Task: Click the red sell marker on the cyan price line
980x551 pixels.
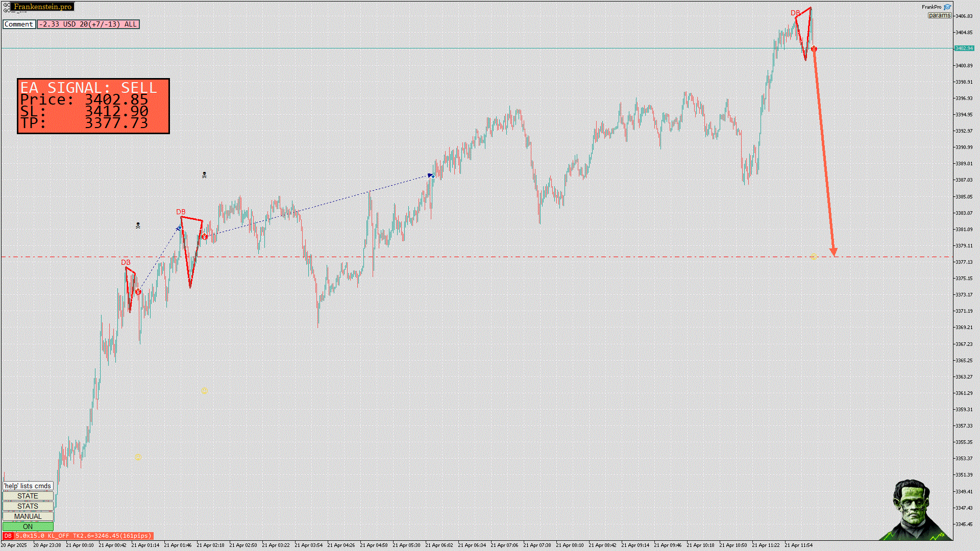Action: pyautogui.click(x=814, y=49)
